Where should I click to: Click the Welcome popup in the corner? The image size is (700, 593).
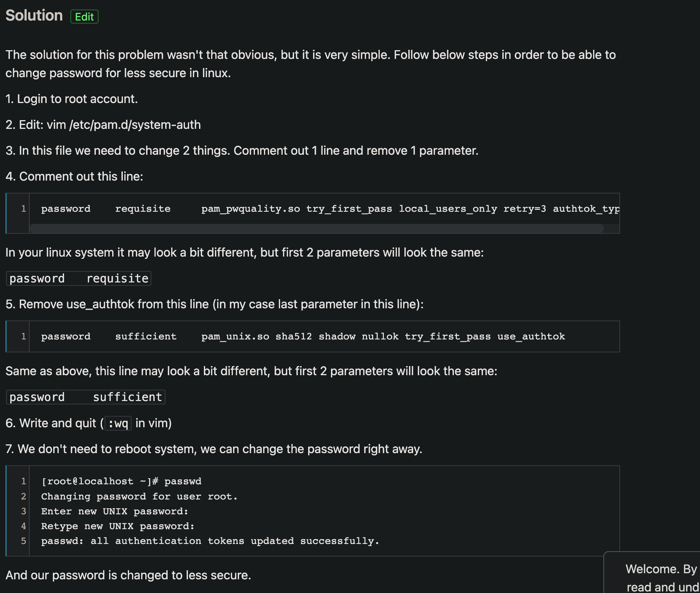[660, 574]
